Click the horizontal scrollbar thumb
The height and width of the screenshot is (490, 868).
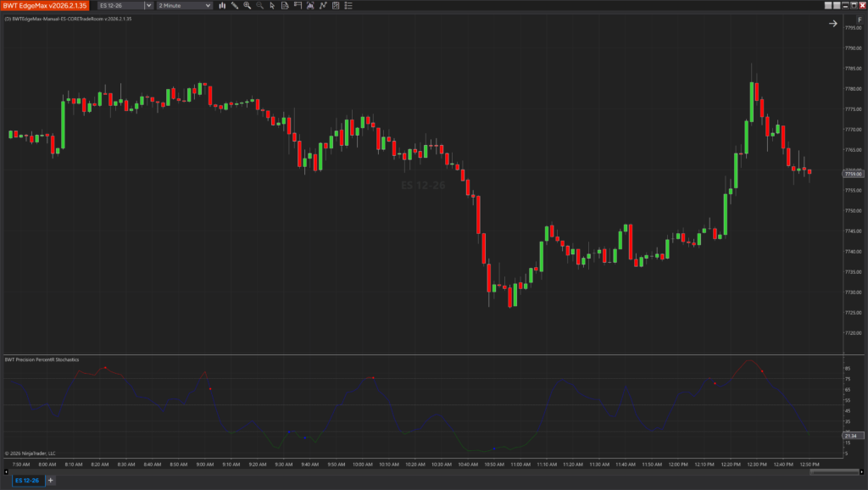[x=834, y=471]
